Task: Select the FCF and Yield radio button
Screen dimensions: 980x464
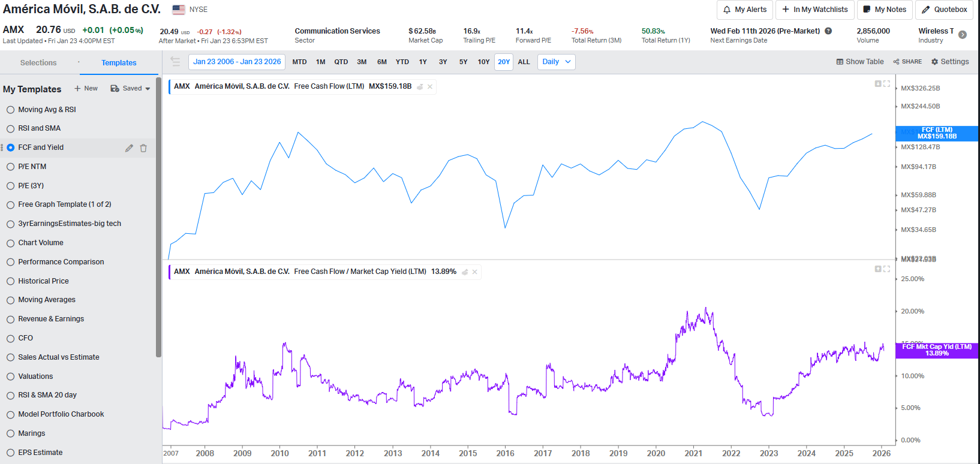Action: click(x=11, y=147)
